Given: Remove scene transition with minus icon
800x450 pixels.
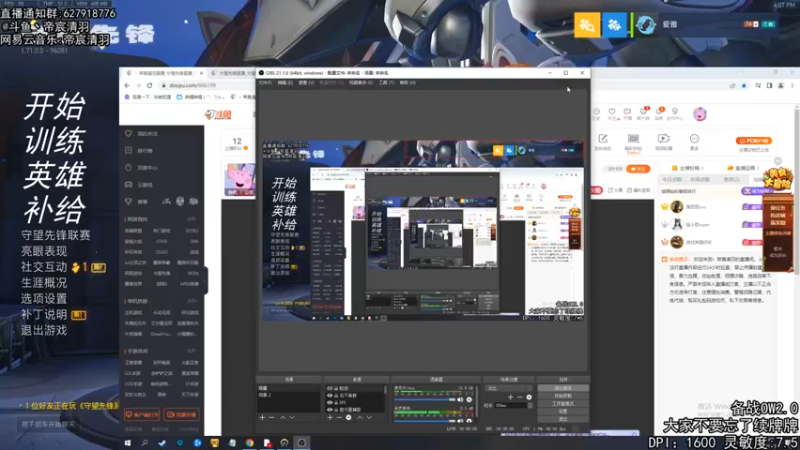Looking at the screenshot, I should pyautogui.click(x=520, y=397).
